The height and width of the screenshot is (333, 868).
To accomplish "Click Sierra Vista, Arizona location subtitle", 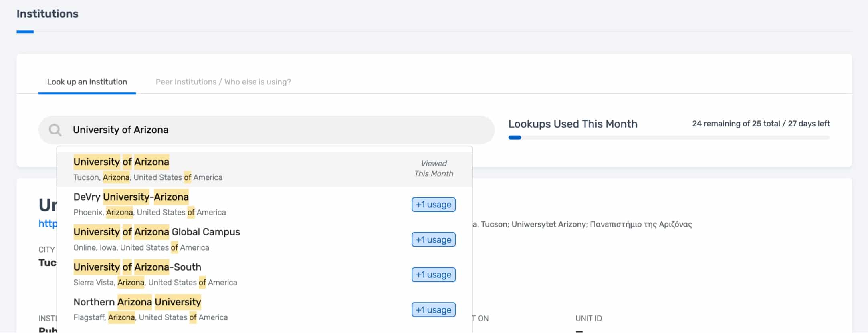I will point(155,283).
